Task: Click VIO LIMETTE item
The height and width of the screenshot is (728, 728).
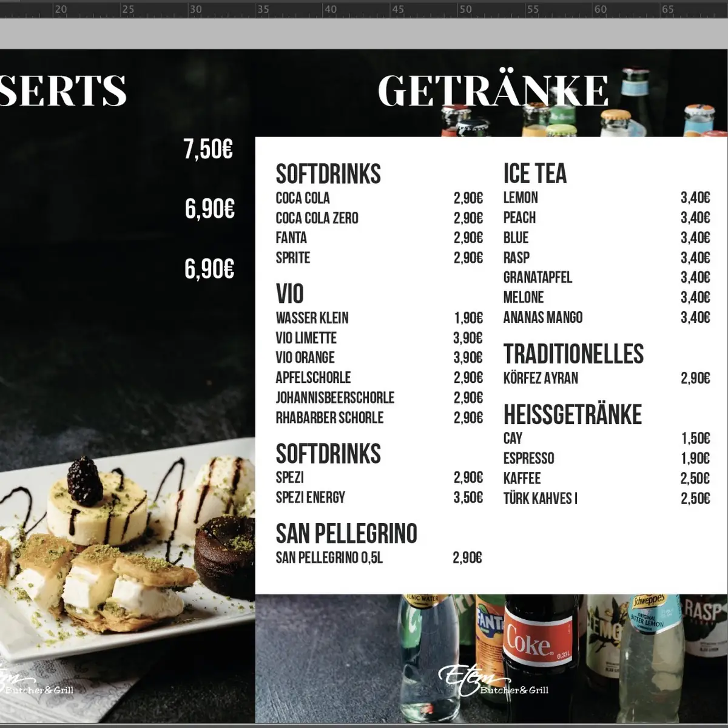Action: (x=306, y=338)
